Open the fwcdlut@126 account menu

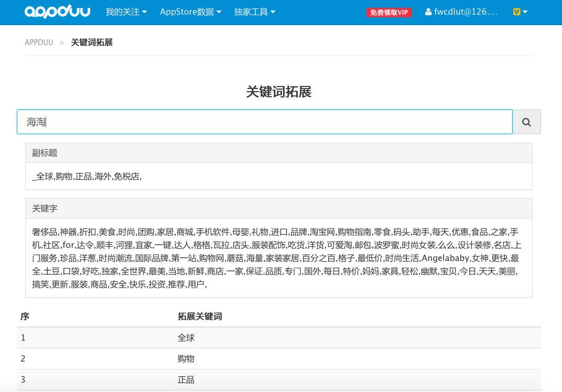click(x=466, y=12)
